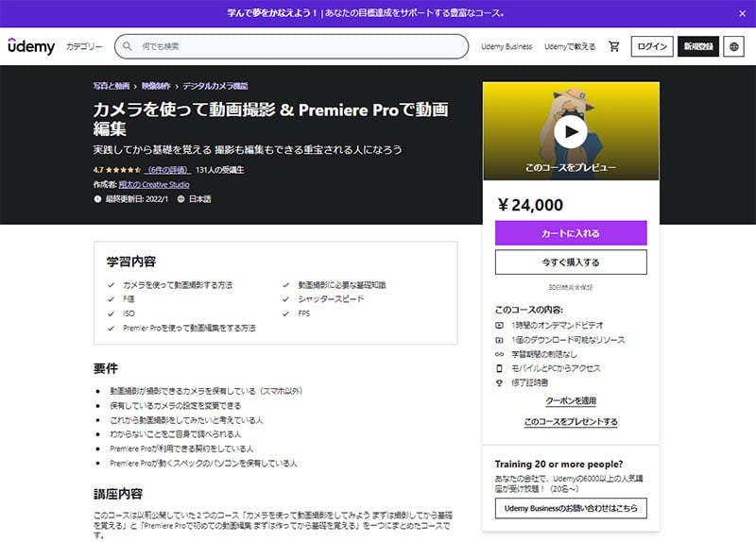Click the globe icon beside 日本語
This screenshot has width=756, height=542.
pos(180,199)
